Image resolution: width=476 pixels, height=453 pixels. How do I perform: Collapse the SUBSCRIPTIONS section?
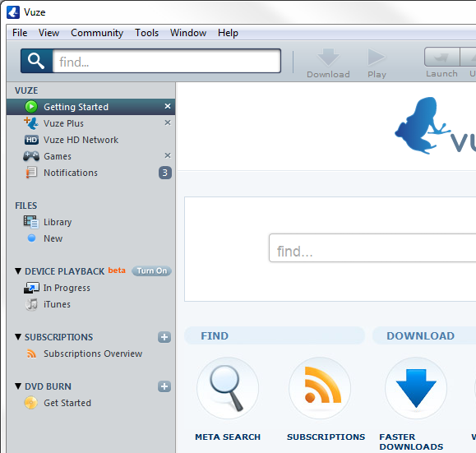click(18, 337)
